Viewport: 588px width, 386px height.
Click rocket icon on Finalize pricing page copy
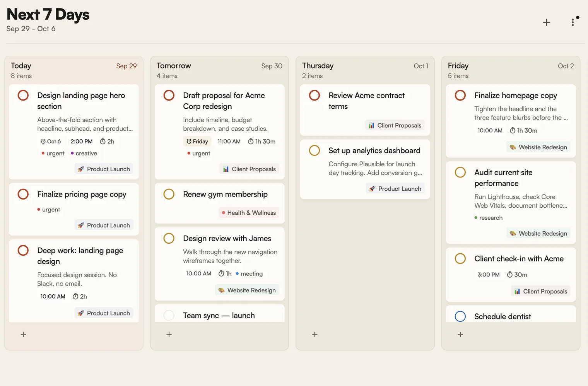click(x=80, y=225)
